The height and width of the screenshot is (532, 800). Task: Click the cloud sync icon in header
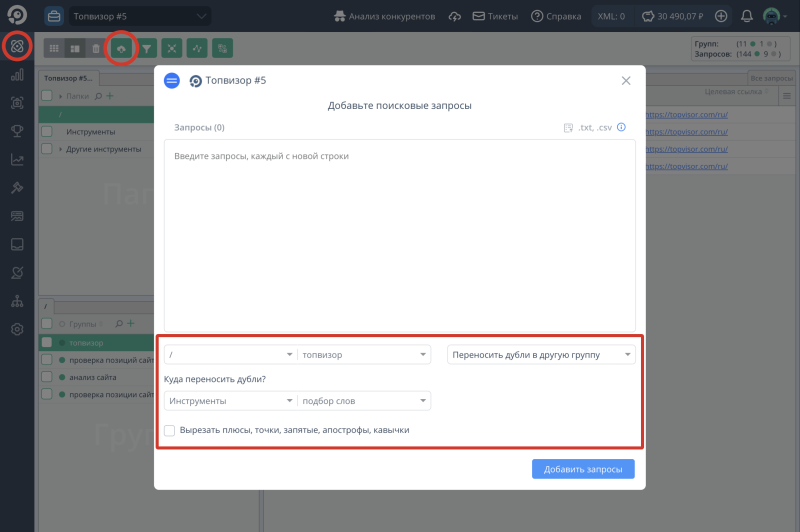point(455,16)
